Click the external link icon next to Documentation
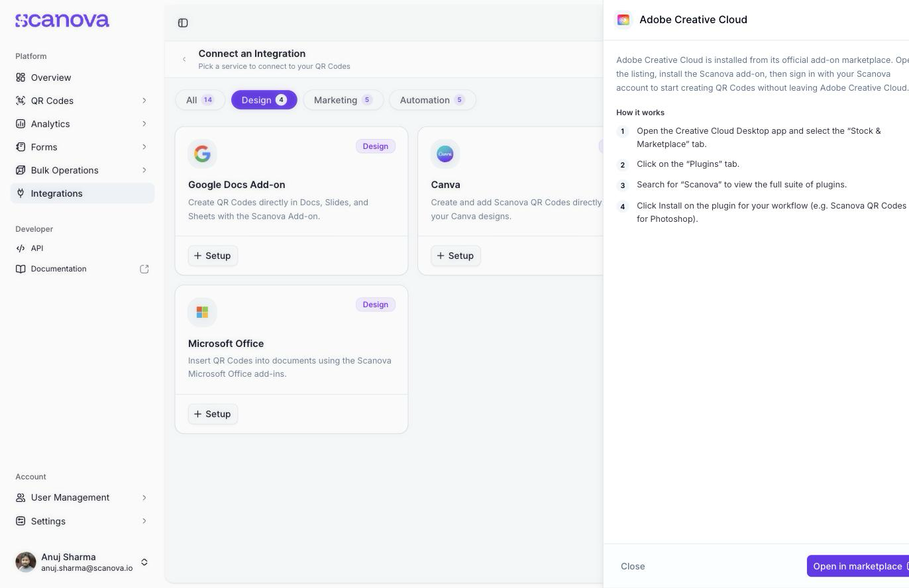The height and width of the screenshot is (588, 909). (x=144, y=269)
